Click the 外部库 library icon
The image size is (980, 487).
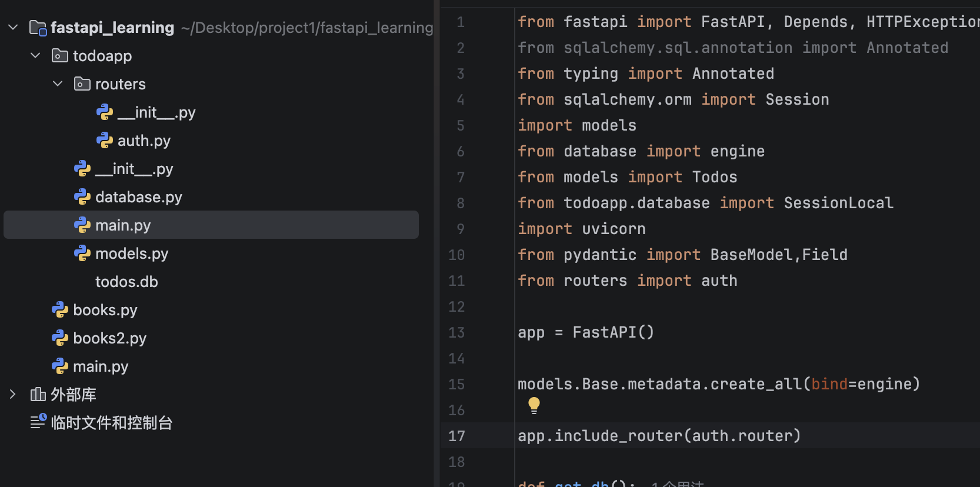pos(38,394)
